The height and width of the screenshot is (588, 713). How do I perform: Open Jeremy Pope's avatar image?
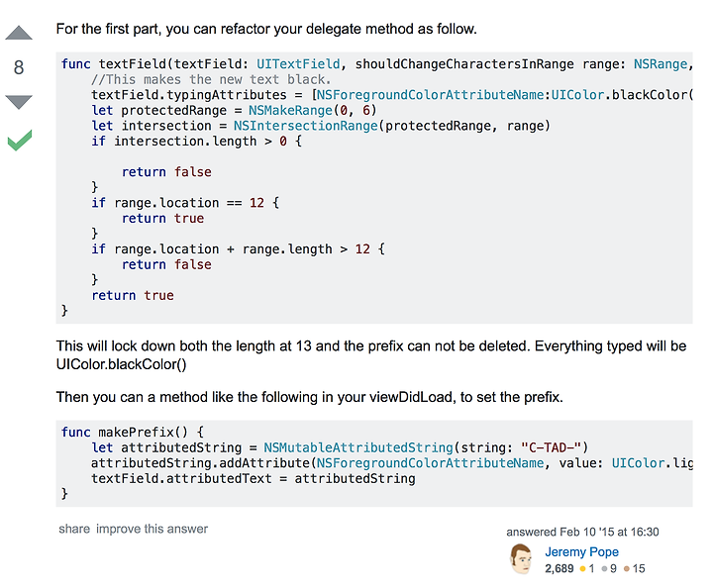tap(521, 559)
